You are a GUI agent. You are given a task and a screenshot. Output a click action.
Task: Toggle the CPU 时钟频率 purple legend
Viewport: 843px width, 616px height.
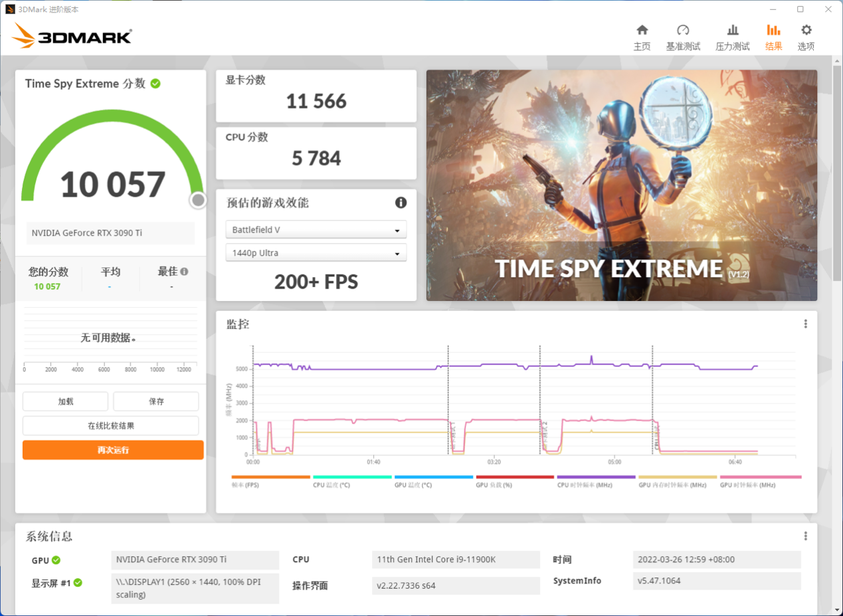tap(597, 481)
